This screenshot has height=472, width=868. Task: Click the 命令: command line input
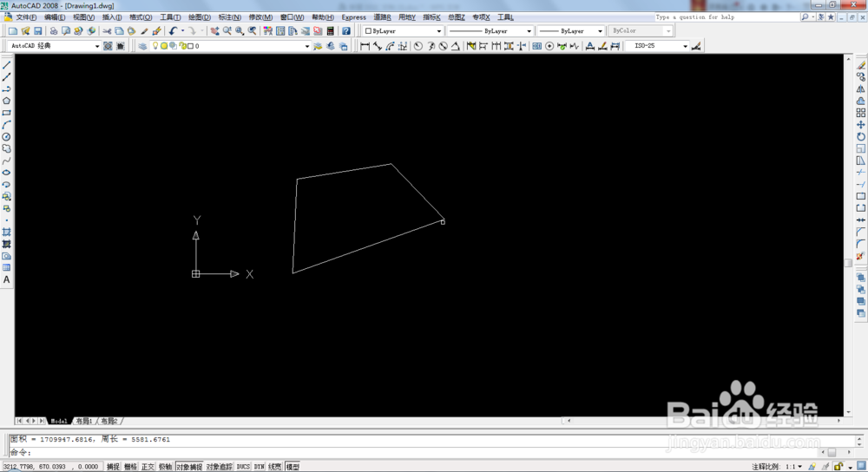(x=415, y=453)
